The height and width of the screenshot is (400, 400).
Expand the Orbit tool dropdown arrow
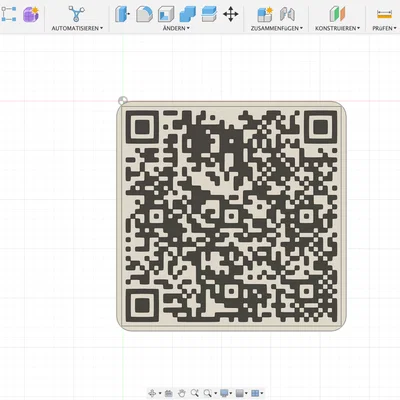click(160, 393)
